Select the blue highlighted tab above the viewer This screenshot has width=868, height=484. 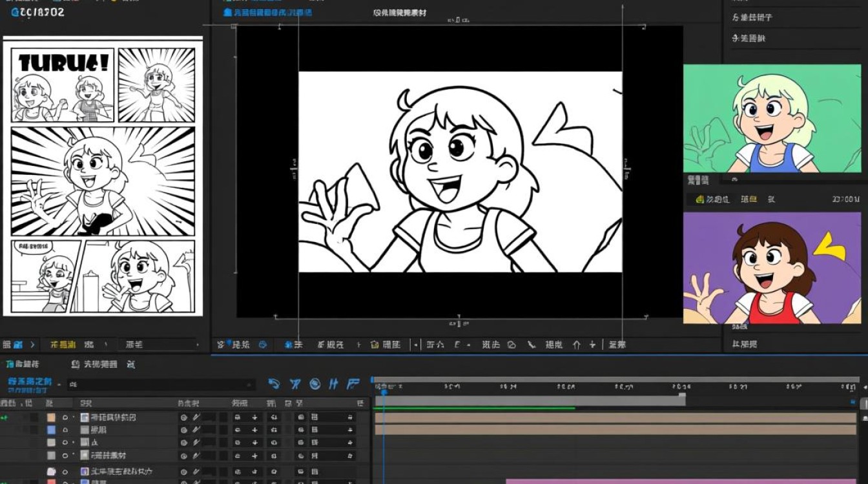[267, 12]
